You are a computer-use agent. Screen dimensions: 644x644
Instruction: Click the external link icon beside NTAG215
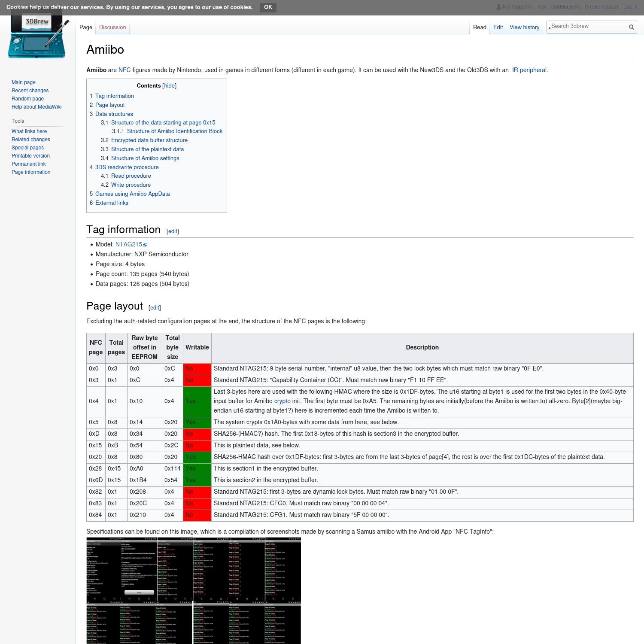tap(145, 245)
